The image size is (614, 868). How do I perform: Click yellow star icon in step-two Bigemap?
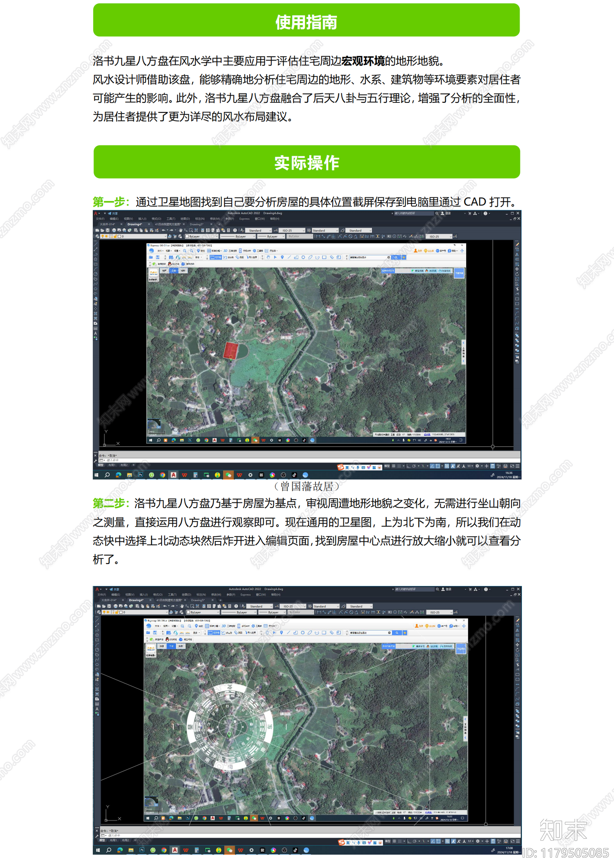pos(404,633)
